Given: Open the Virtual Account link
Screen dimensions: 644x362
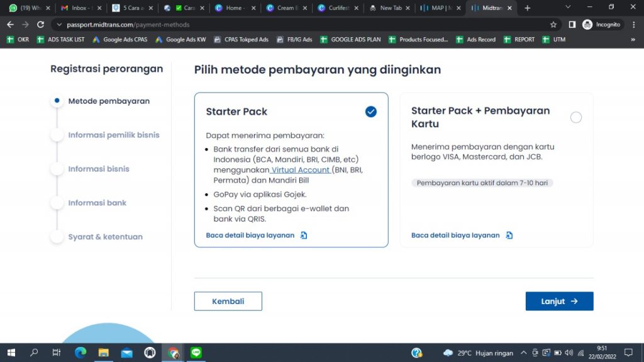Looking at the screenshot, I should pos(301,170).
